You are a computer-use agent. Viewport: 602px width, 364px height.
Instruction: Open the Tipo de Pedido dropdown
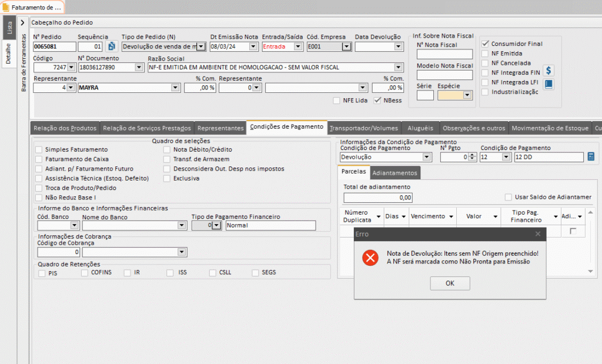(201, 46)
